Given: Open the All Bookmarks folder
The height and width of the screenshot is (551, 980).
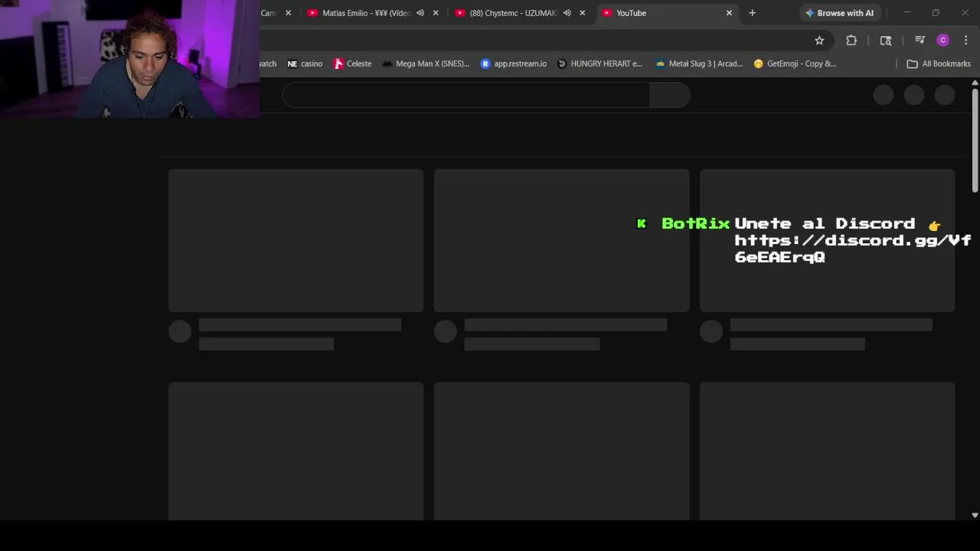Looking at the screenshot, I should tap(939, 64).
